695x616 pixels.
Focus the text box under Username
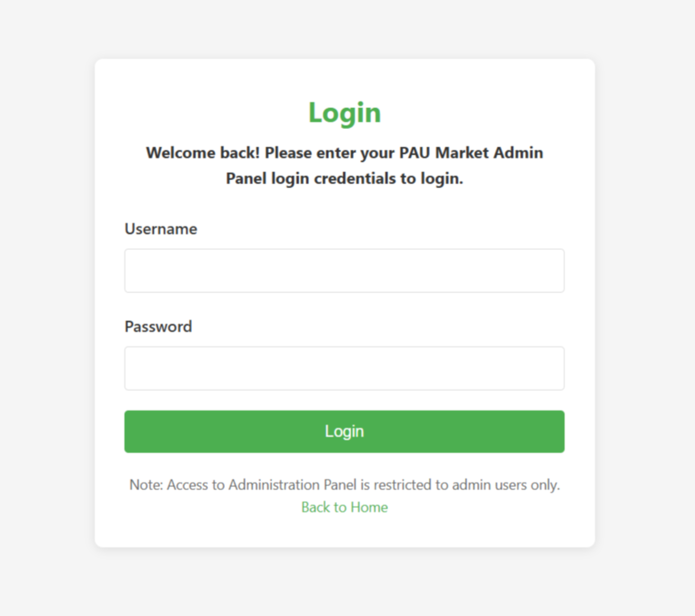[344, 271]
